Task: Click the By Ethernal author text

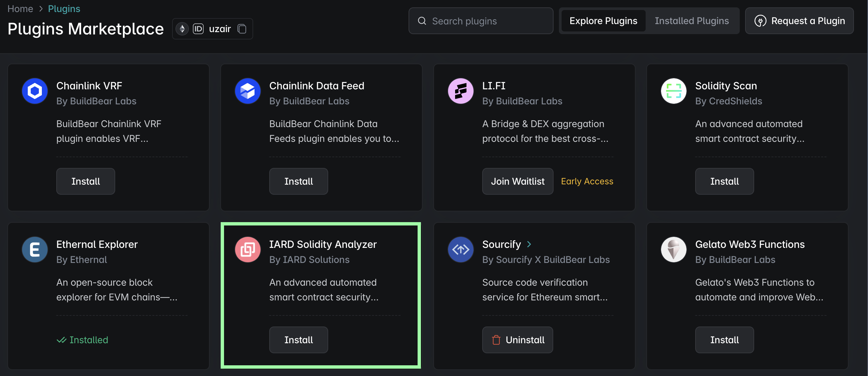Action: click(x=82, y=260)
